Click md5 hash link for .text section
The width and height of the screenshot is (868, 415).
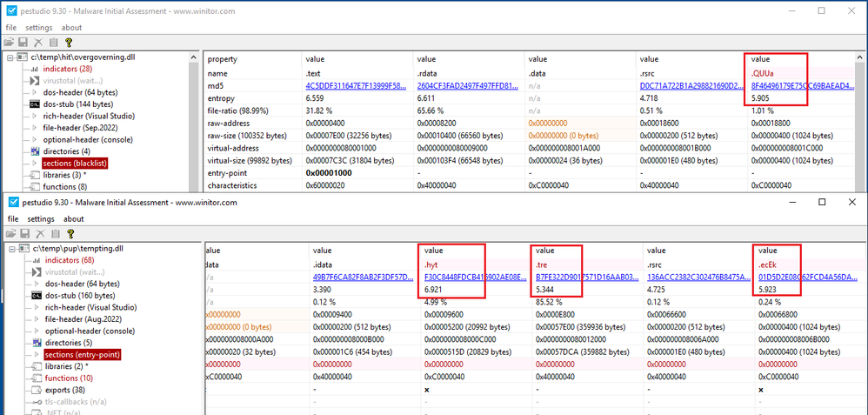point(353,86)
